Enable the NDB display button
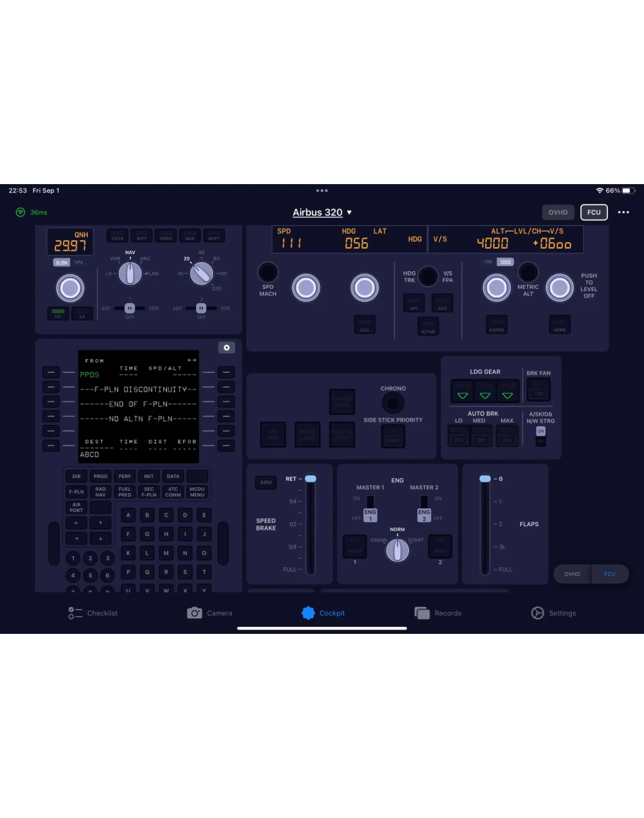The width and height of the screenshot is (644, 818). (x=190, y=237)
